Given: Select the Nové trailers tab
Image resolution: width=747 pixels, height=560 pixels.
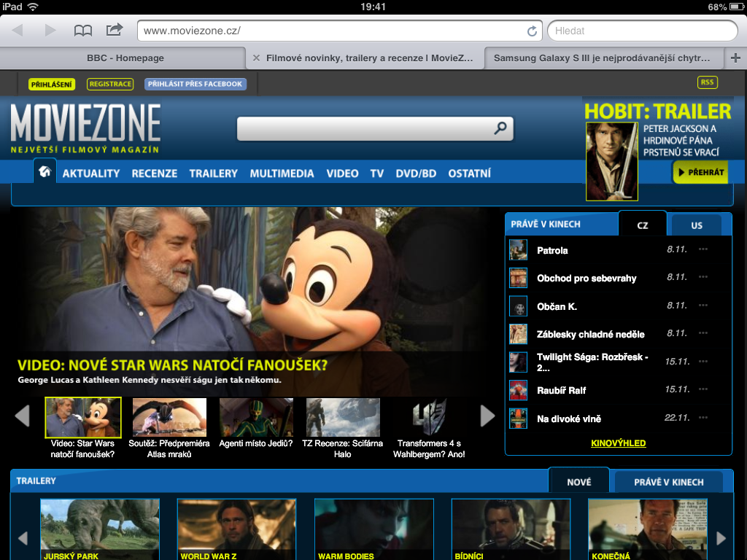Looking at the screenshot, I should click(x=578, y=482).
